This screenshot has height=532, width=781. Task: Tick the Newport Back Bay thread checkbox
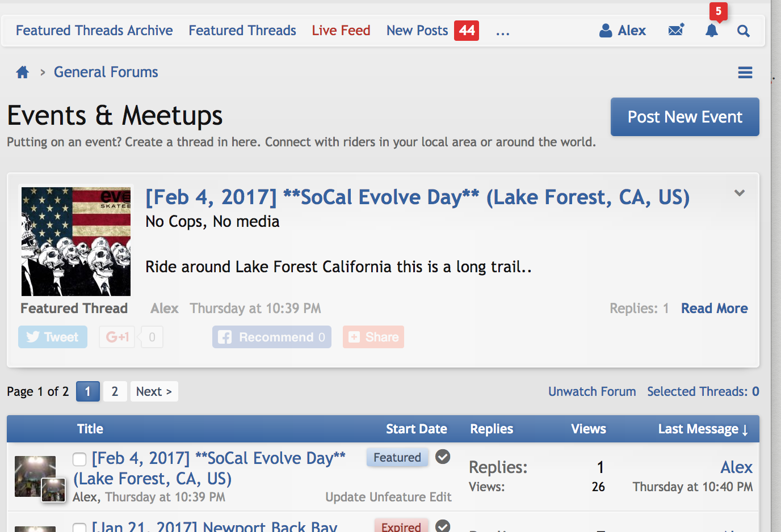79,527
